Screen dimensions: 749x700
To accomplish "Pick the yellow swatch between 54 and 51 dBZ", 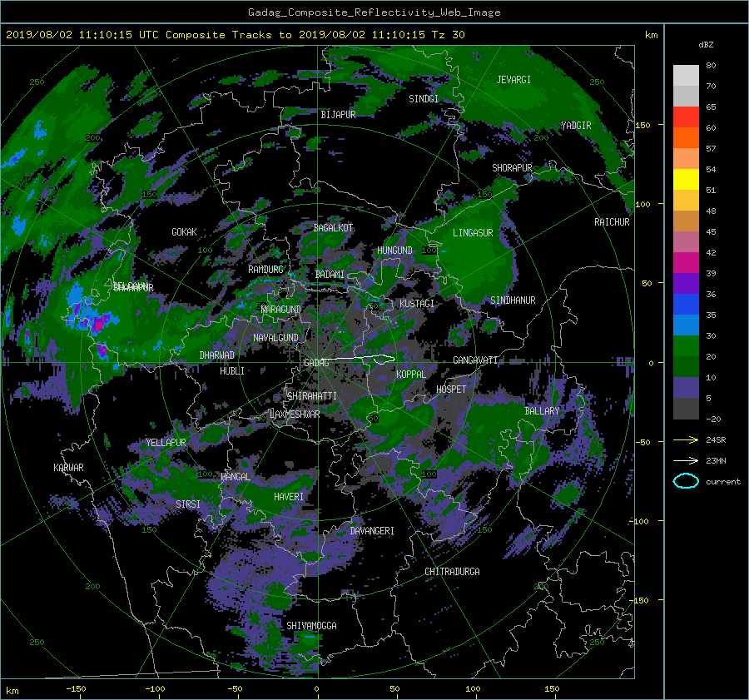I will click(x=686, y=179).
